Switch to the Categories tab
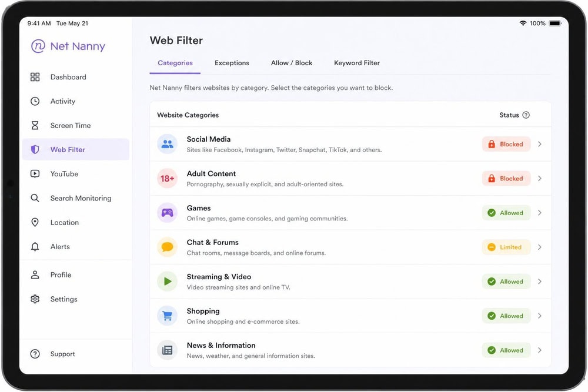 175,63
